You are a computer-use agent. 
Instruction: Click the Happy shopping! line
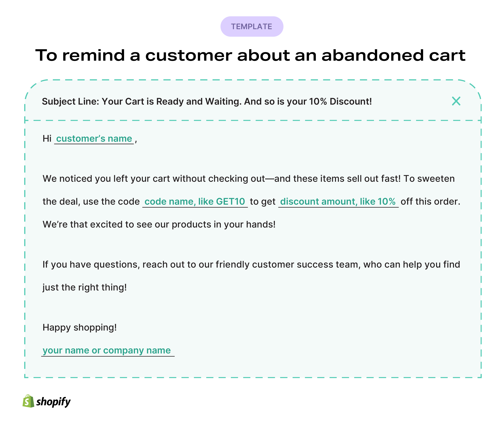79,328
